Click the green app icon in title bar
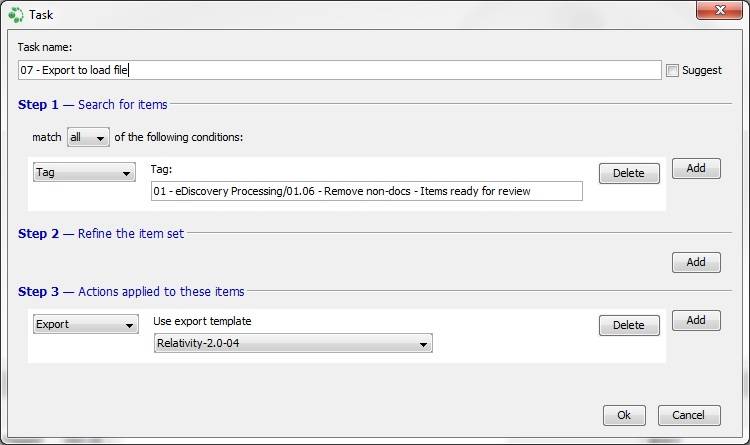This screenshot has width=750, height=445. pyautogui.click(x=15, y=15)
